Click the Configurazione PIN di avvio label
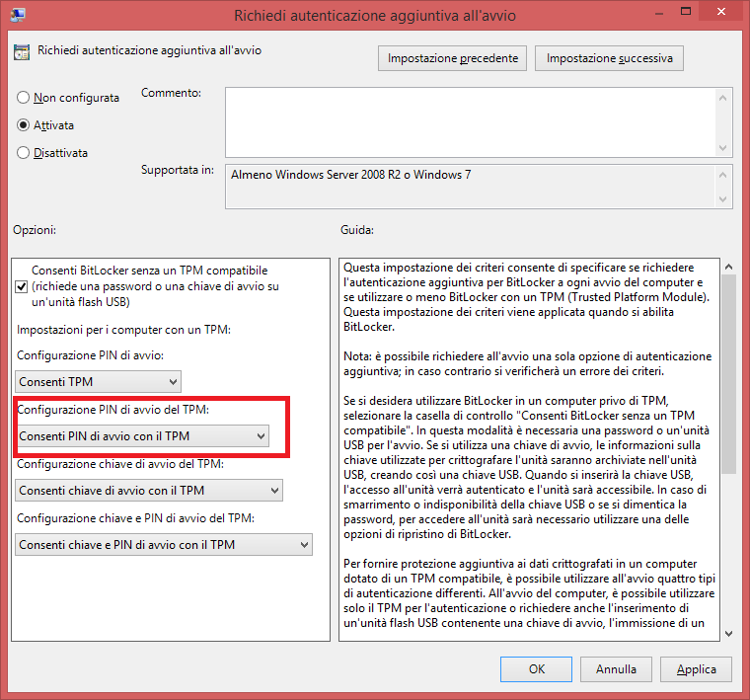Viewport: 750px width, 700px height. pyautogui.click(x=91, y=355)
